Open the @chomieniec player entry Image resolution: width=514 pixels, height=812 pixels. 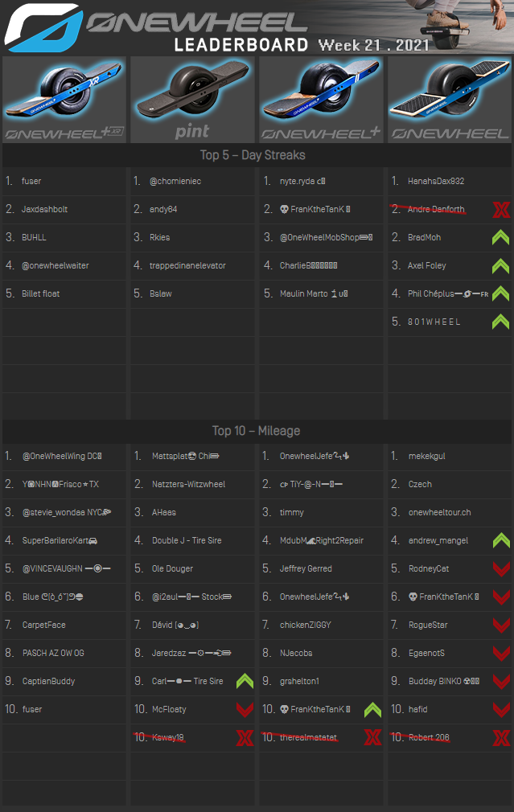175,182
